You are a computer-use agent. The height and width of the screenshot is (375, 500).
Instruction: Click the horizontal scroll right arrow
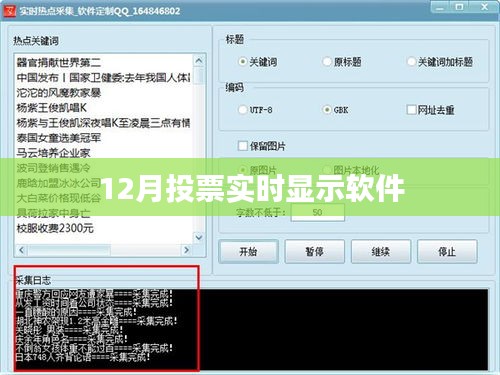tap(186, 250)
